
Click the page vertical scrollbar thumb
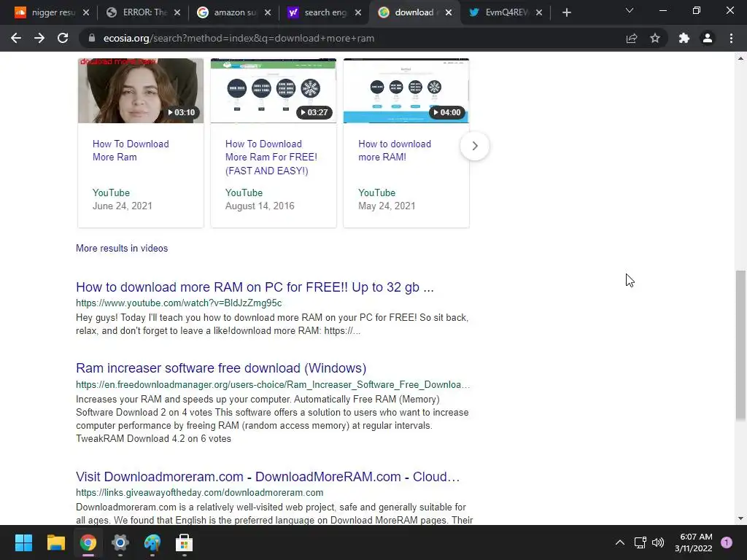[740, 346]
